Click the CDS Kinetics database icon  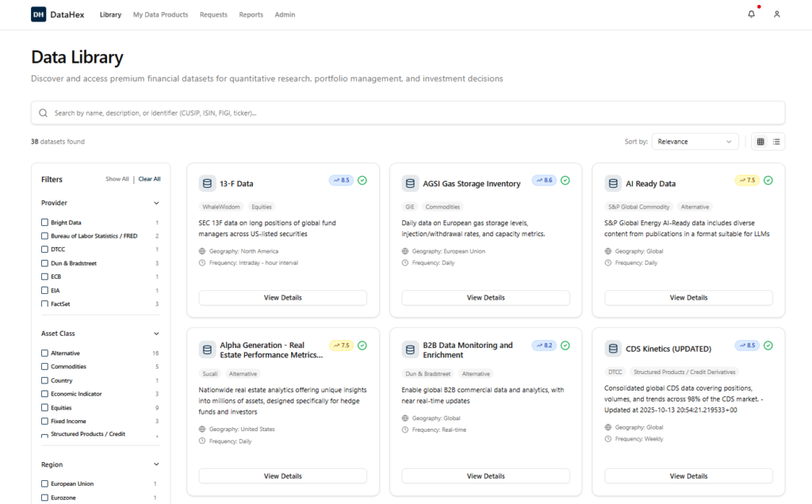point(613,348)
